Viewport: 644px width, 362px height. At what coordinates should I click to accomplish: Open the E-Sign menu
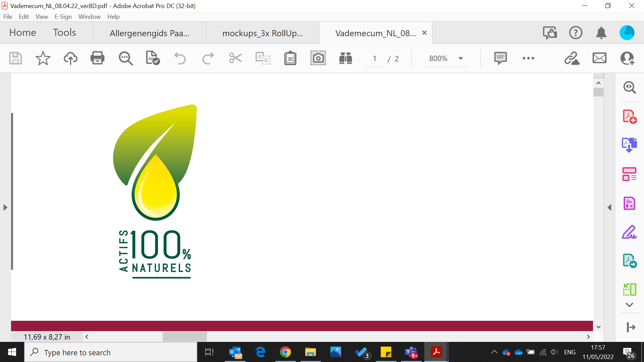coord(63,17)
